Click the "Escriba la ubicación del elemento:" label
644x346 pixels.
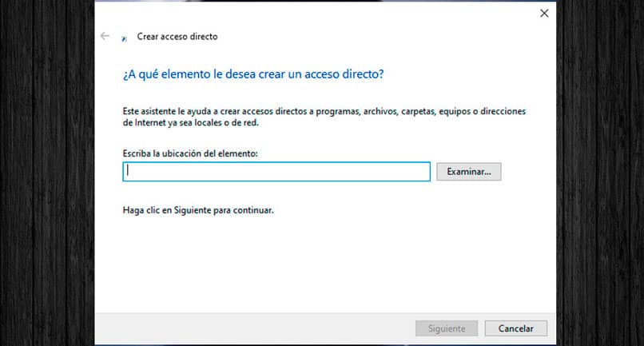tap(191, 152)
